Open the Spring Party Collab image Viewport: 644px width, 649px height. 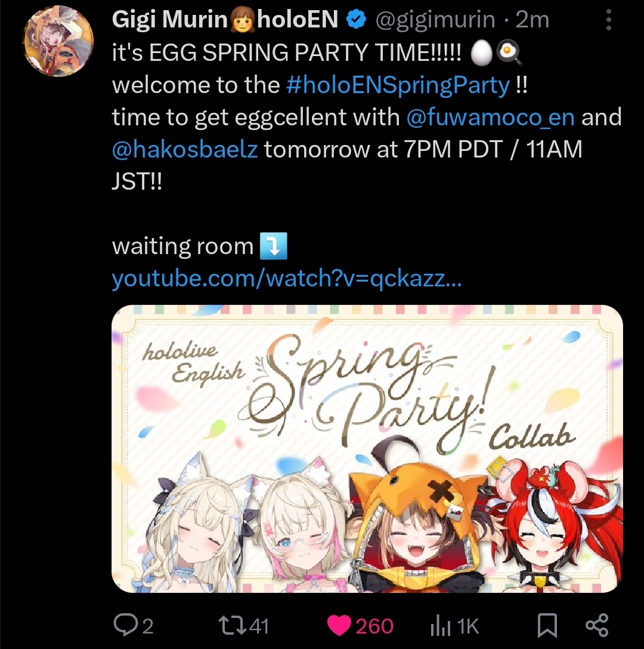(x=367, y=449)
